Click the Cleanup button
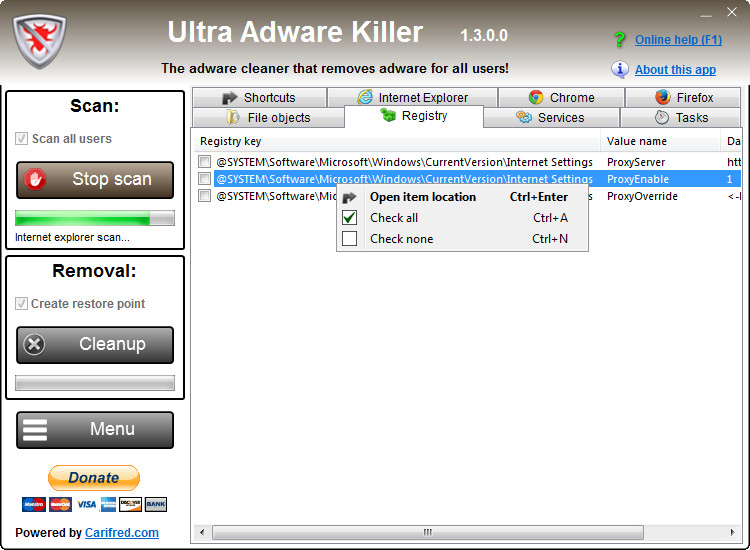Image resolution: width=750 pixels, height=550 pixels. [95, 345]
